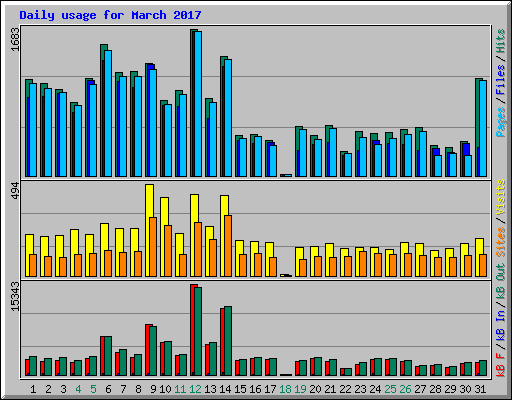Click the green kB bar for day 14
The image size is (512, 400).
(228, 341)
